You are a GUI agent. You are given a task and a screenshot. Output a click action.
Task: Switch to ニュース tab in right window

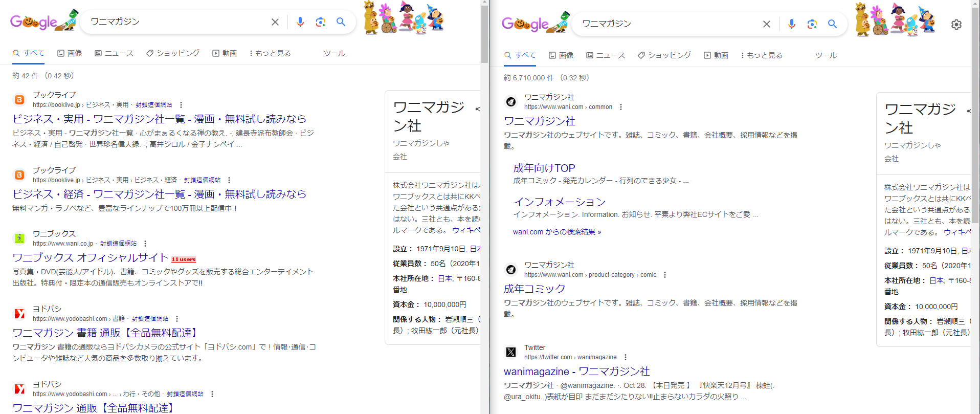pyautogui.click(x=606, y=55)
